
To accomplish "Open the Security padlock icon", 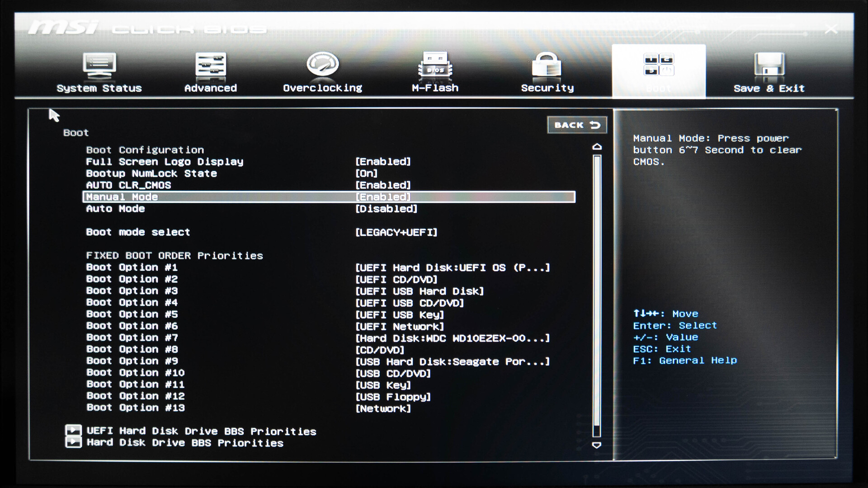I will tap(547, 65).
